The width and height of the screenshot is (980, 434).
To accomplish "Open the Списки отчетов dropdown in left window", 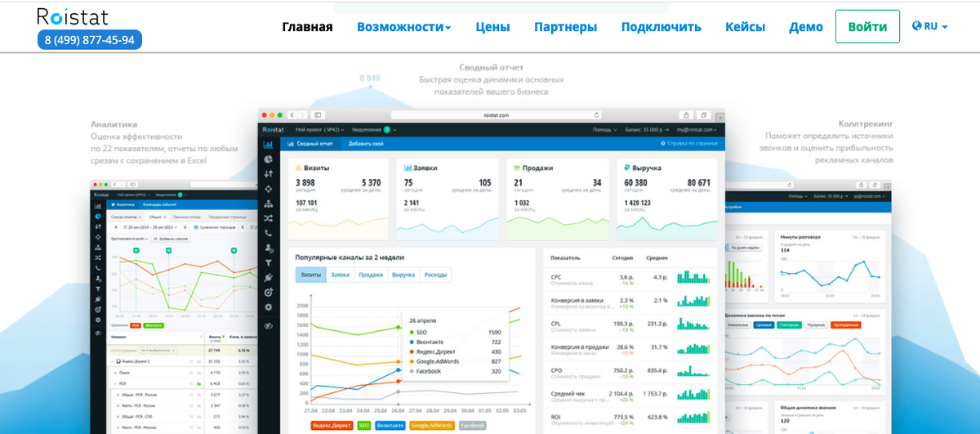I will 127,217.
